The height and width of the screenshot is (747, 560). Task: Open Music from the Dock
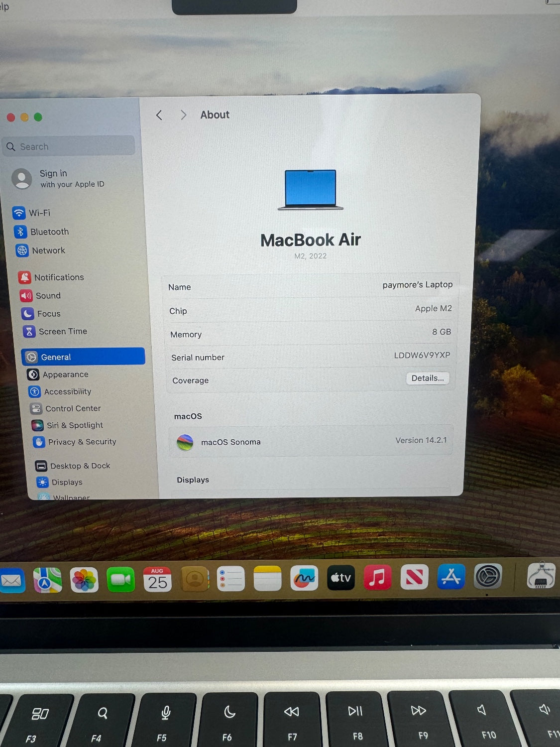377,578
